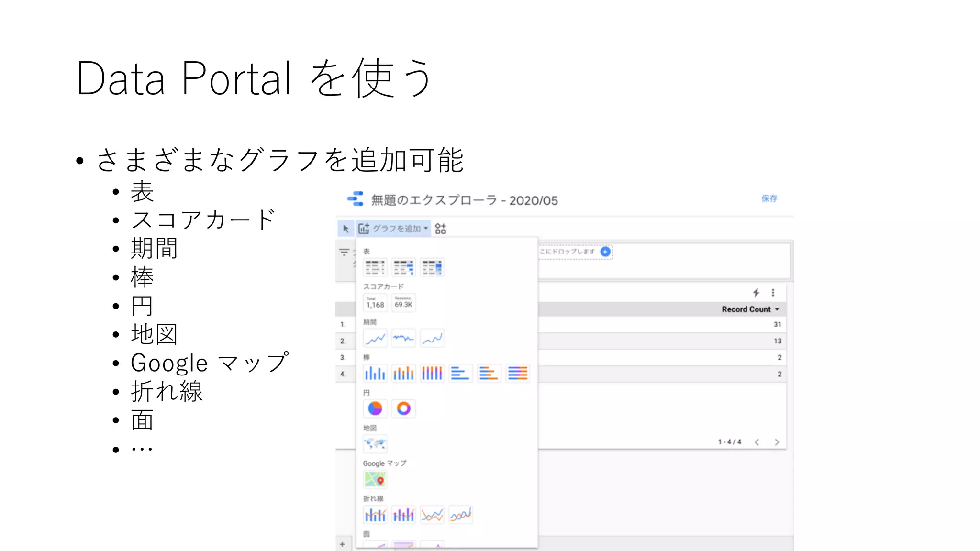Open the three-dot table options menu

tap(773, 293)
